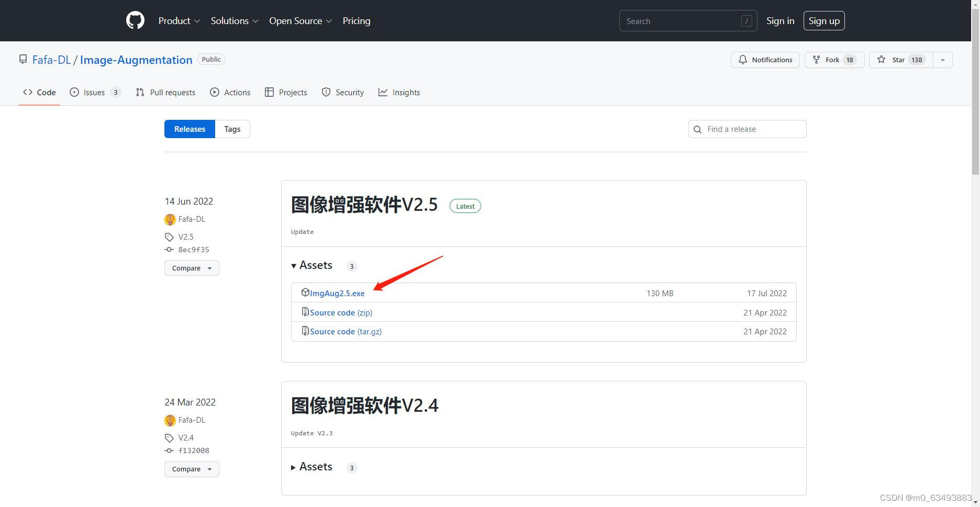
Task: Fork the repository
Action: [x=834, y=60]
